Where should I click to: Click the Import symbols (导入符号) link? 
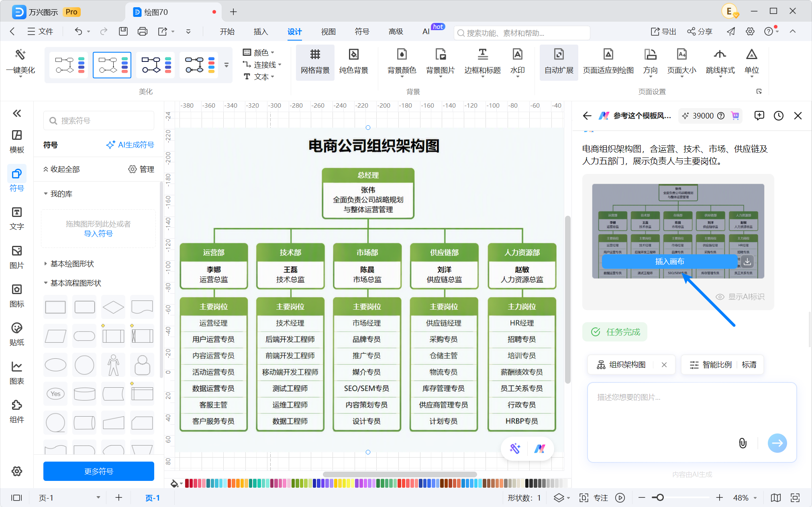[98, 233]
